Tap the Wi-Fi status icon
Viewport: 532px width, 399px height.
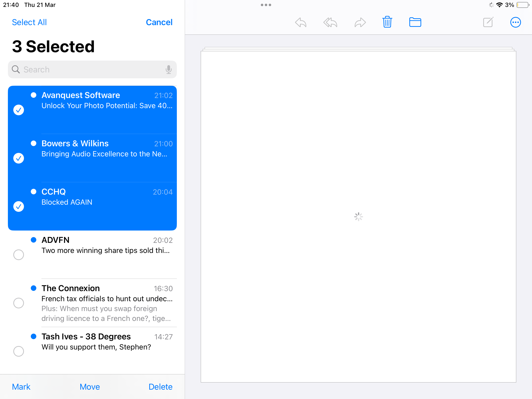pos(499,5)
